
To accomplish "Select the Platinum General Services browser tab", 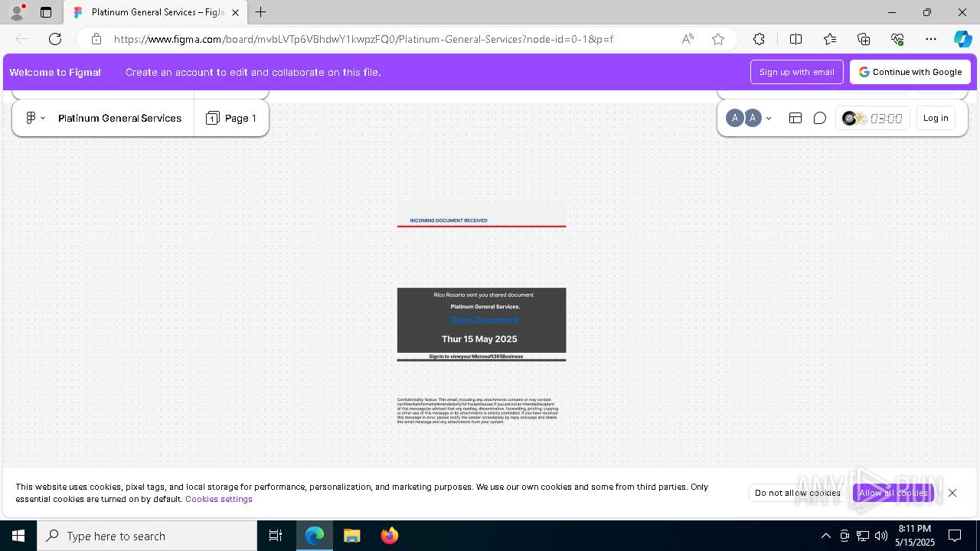I will (x=156, y=12).
